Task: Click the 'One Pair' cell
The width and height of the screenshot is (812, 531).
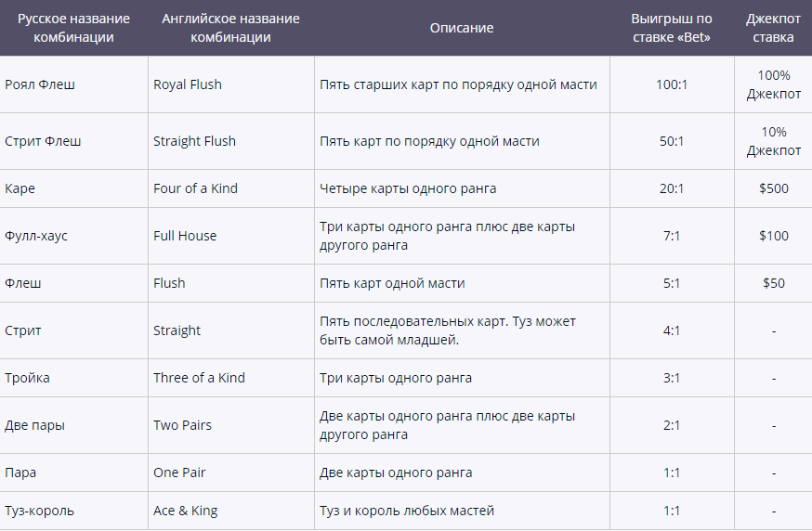Action: pos(179,473)
